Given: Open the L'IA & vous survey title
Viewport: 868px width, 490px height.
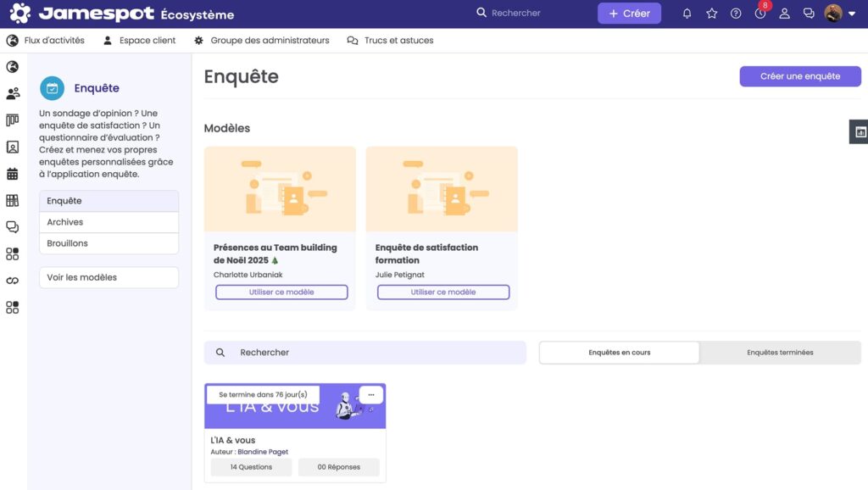Looking at the screenshot, I should pos(232,440).
